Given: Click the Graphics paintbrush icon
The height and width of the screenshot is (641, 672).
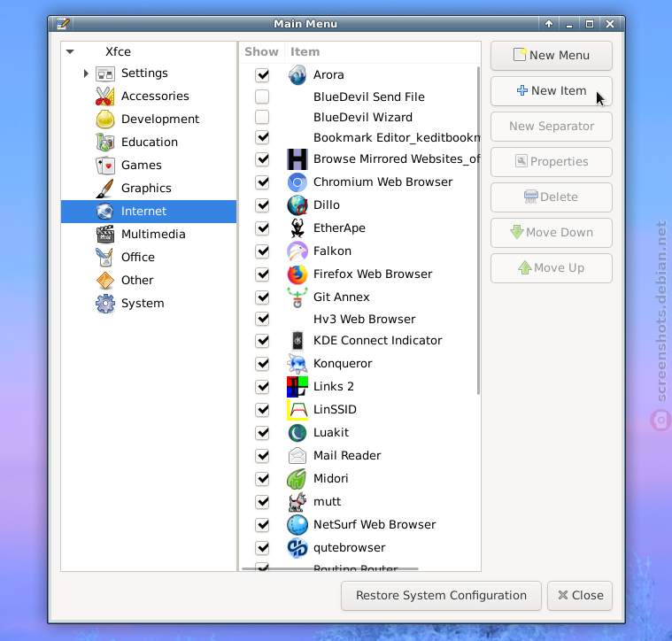Looking at the screenshot, I should point(105,188).
